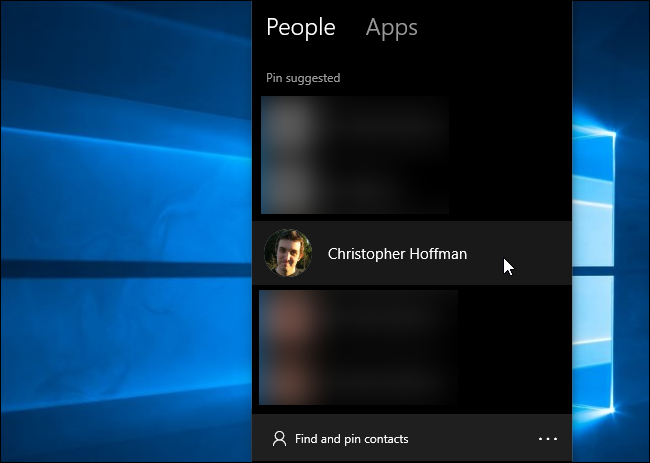This screenshot has height=463, width=650.
Task: Click Find and pin contacts
Action: coord(352,439)
